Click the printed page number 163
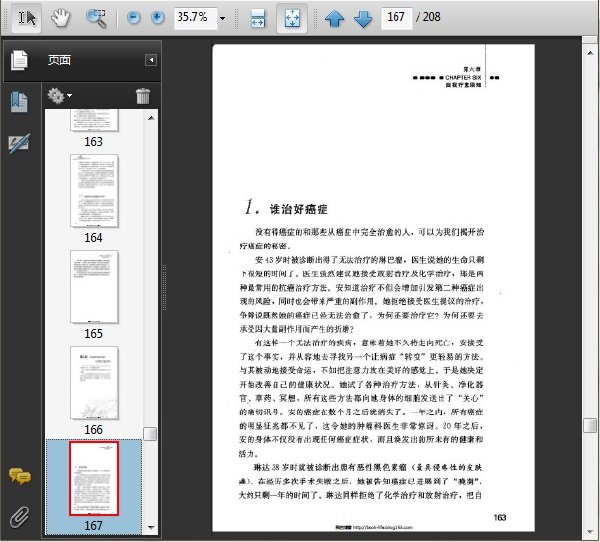 500,518
